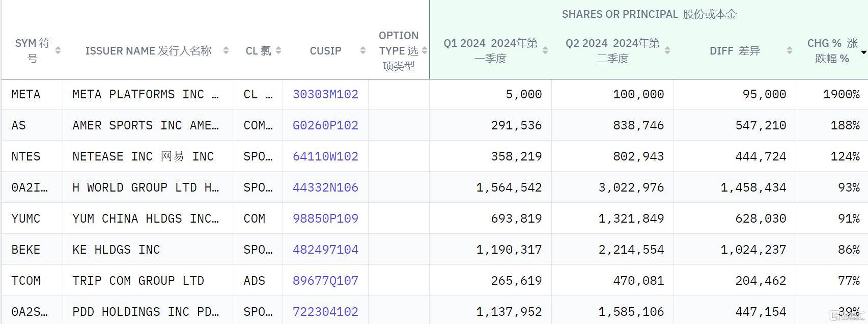Click issuer name KE HLDGS INC
The height and width of the screenshot is (324, 868).
(x=116, y=250)
